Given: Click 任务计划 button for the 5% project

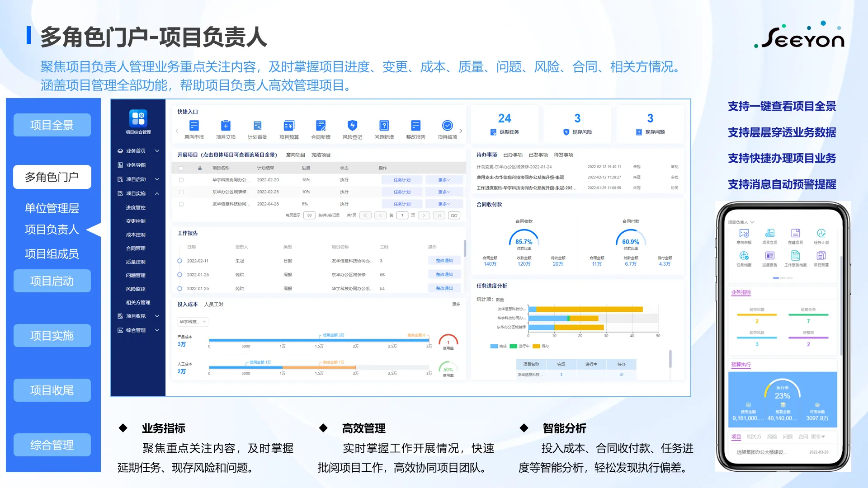Looking at the screenshot, I should 402,204.
